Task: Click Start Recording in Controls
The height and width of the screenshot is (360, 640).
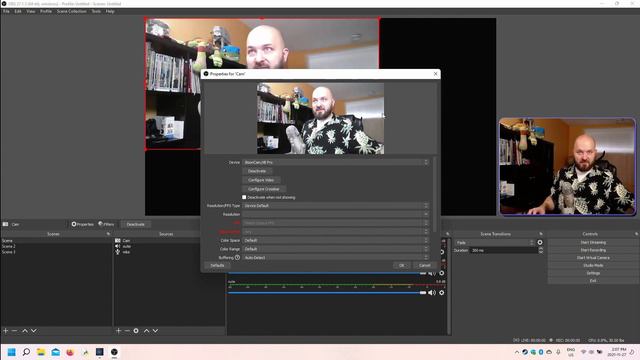Action: [x=593, y=250]
